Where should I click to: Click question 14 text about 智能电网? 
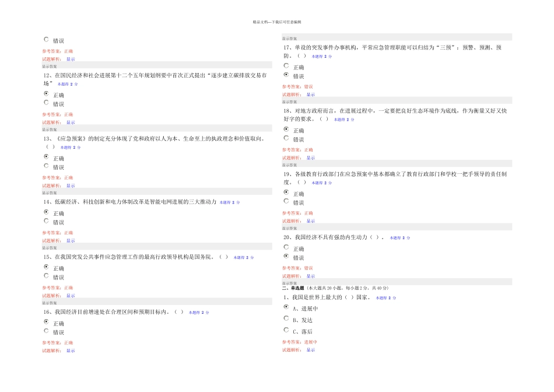tap(129, 202)
